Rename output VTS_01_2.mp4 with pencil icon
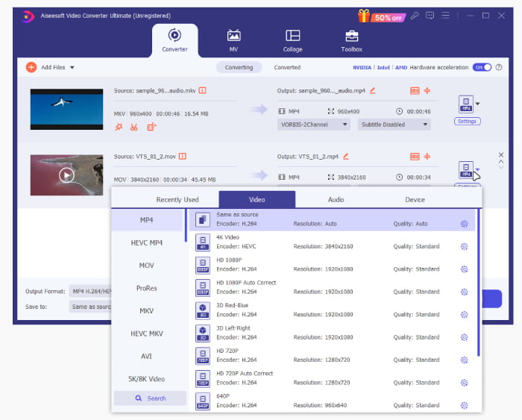Screen dimensions: 522x420 [x=346, y=156]
